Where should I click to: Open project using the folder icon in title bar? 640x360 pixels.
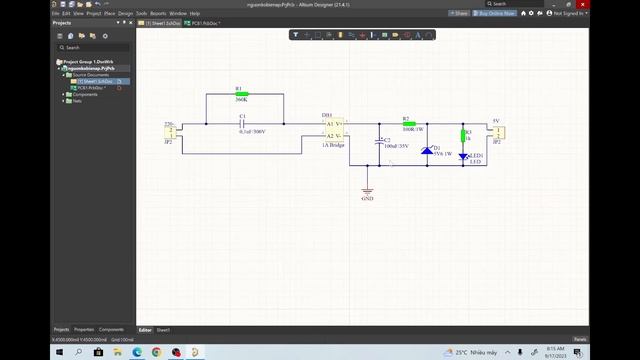click(x=80, y=4)
